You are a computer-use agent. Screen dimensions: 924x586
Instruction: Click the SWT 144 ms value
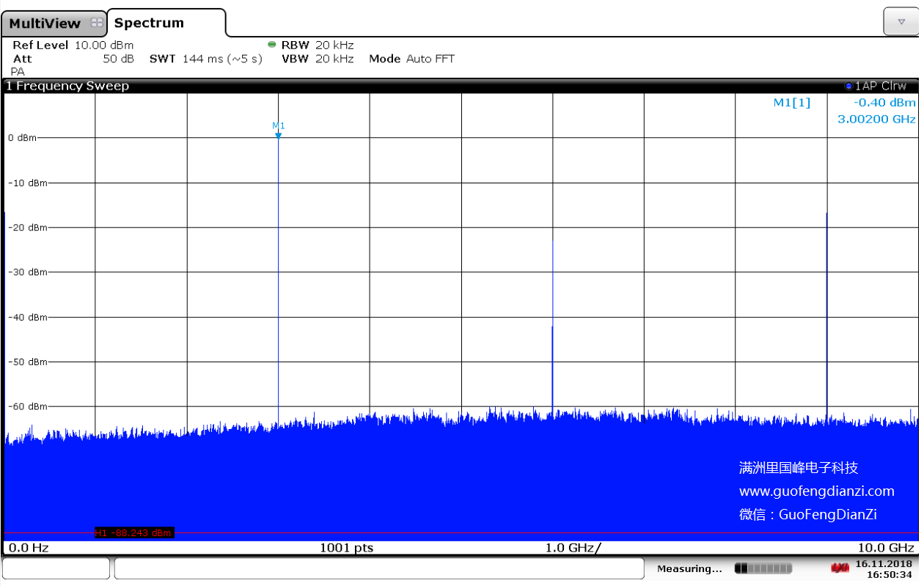206,59
